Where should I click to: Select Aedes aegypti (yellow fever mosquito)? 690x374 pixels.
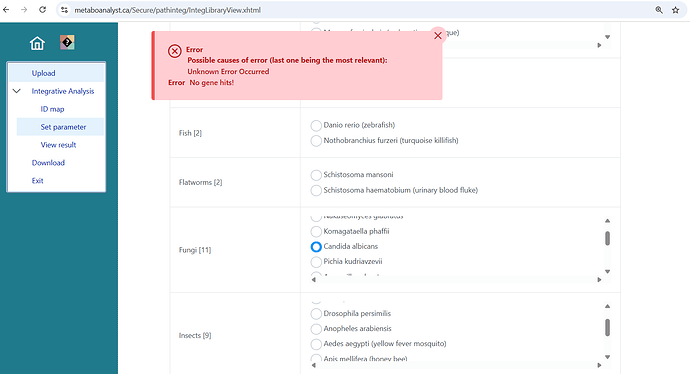pyautogui.click(x=316, y=344)
